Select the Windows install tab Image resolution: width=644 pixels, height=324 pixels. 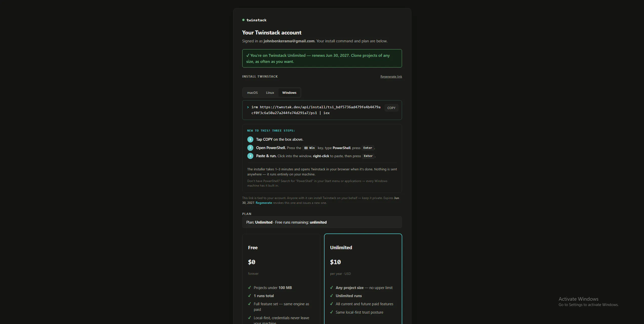[289, 93]
